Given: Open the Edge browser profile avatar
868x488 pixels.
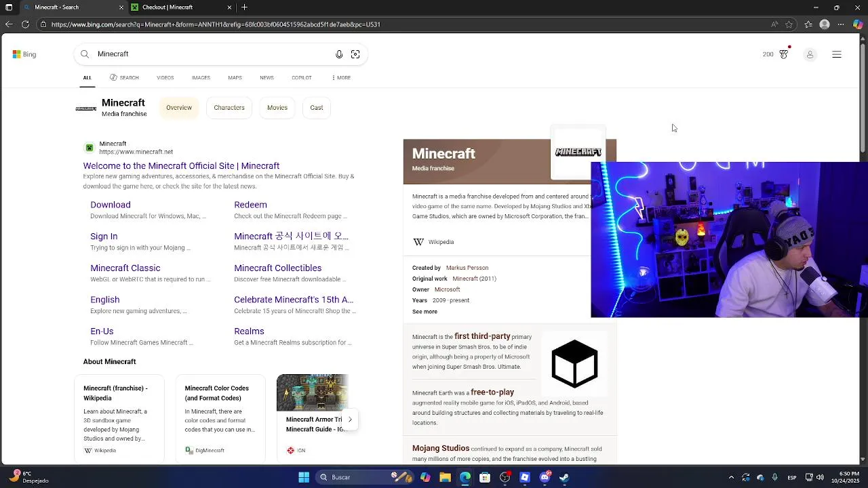Looking at the screenshot, I should pos(825,24).
